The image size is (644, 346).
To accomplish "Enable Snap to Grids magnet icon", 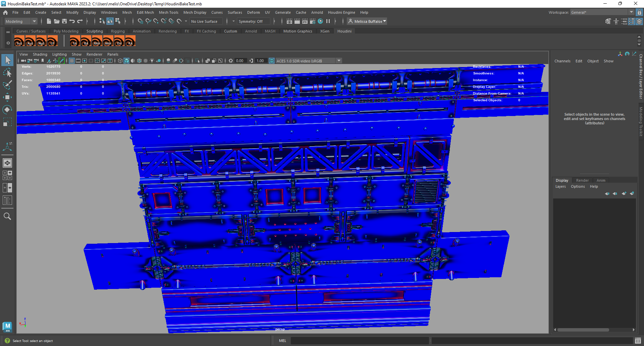I will pyautogui.click(x=141, y=21).
